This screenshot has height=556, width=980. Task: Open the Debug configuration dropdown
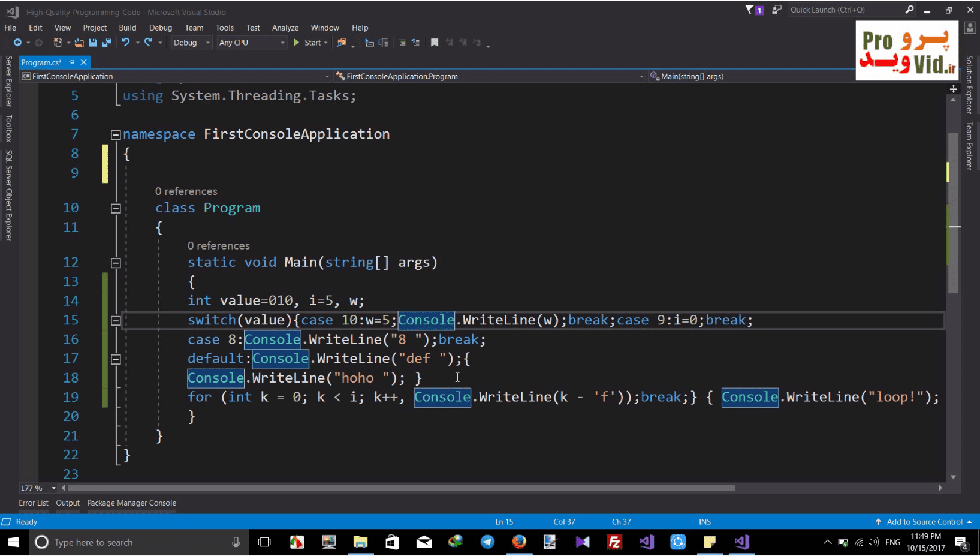(191, 43)
